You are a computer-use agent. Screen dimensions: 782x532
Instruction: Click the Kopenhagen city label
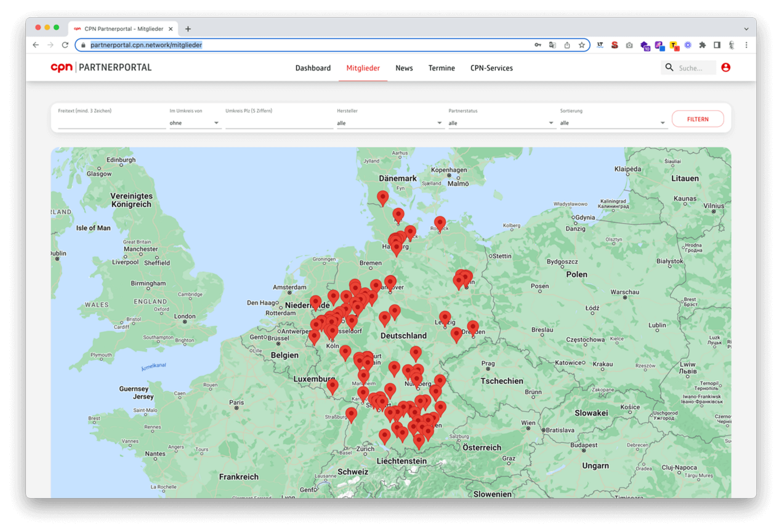point(449,170)
